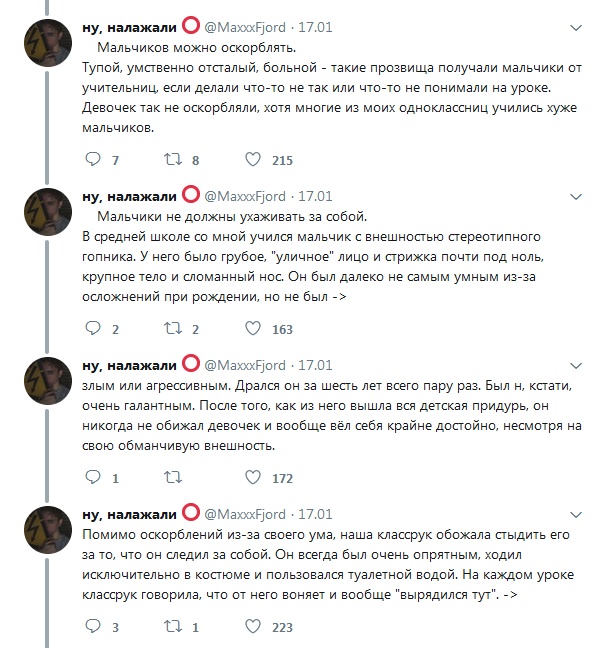The image size is (609, 648).
Task: Reply to the tweet with 223 likes
Action: [x=93, y=627]
